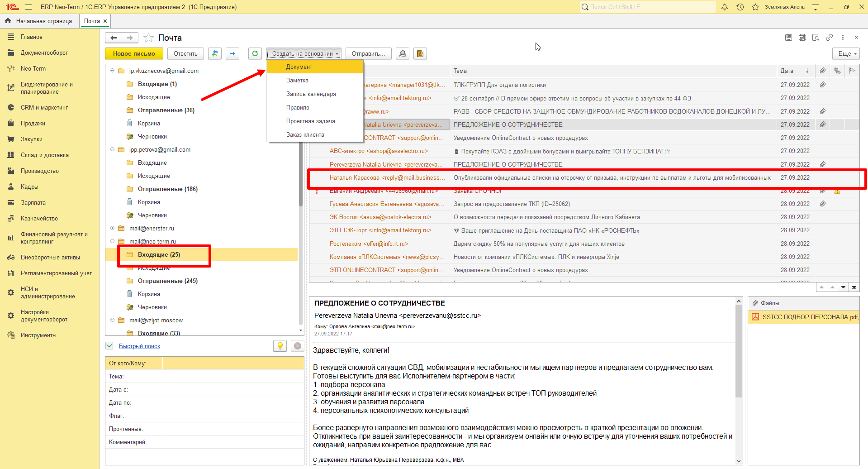This screenshot has width=868, height=469.
Task: Select Заметка from the dropdown menu
Action: point(297,80)
